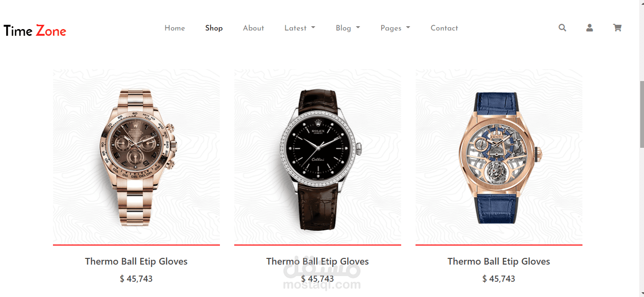
Task: Select the black dial Rolex Cellini image
Action: pos(318,156)
